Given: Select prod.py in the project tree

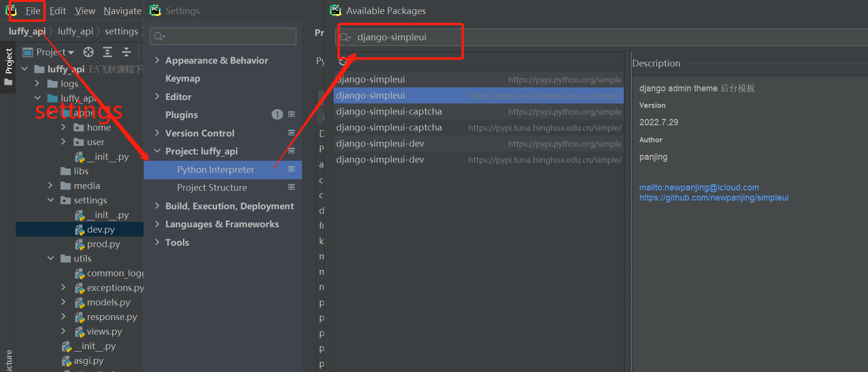Looking at the screenshot, I should (104, 244).
